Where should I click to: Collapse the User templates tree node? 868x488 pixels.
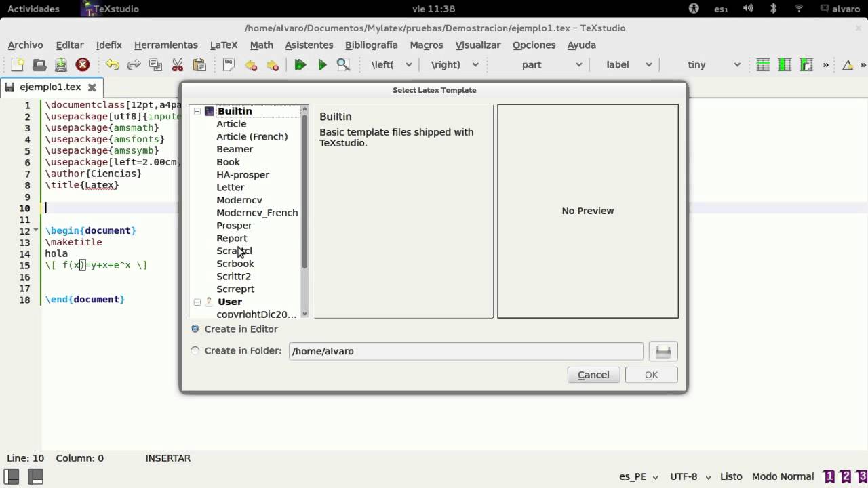coord(197,302)
